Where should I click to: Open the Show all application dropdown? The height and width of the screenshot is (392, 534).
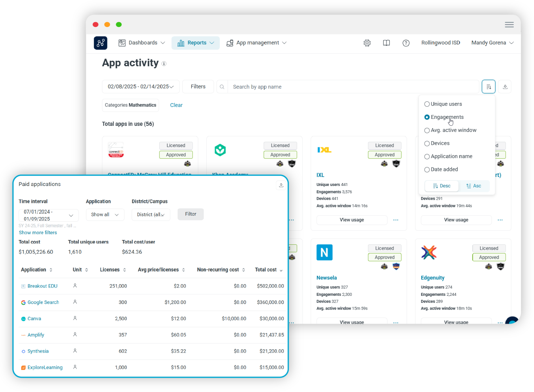point(105,215)
